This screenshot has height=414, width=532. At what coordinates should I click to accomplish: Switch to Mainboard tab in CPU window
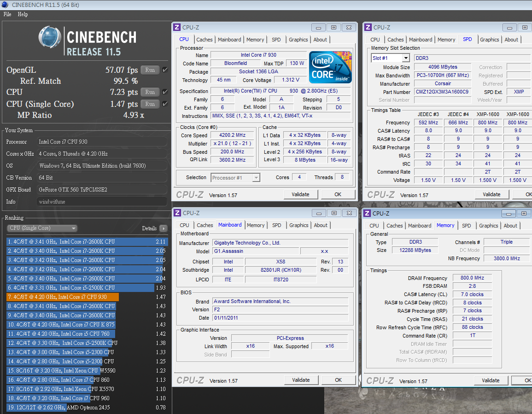(229, 40)
